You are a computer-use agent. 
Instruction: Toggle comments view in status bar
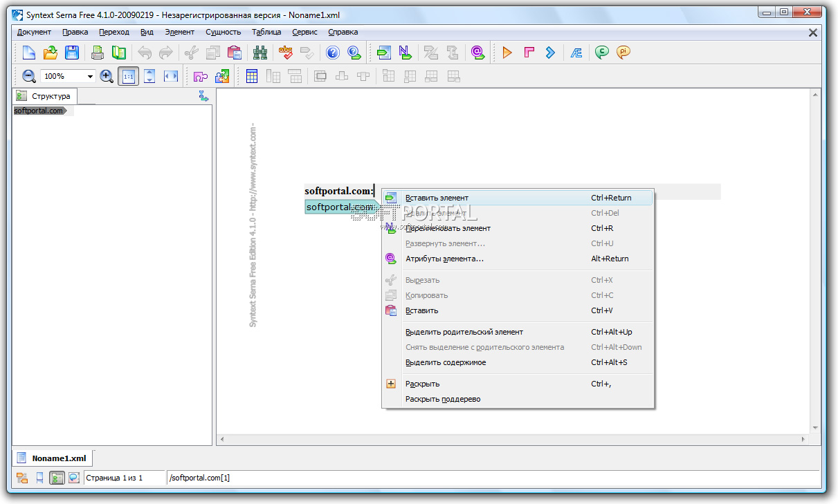coord(73,477)
